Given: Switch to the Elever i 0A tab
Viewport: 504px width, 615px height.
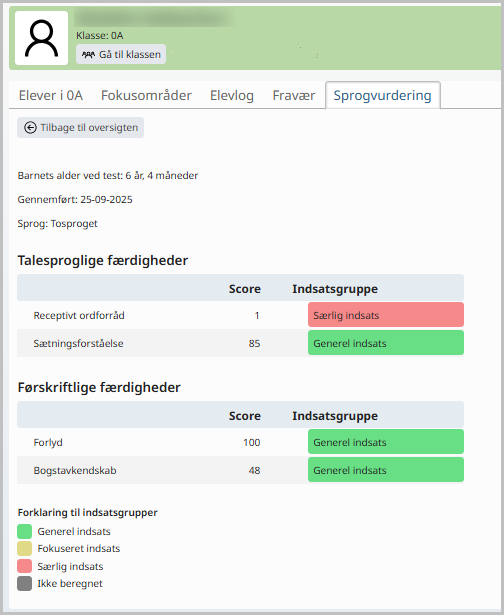Looking at the screenshot, I should 51,95.
